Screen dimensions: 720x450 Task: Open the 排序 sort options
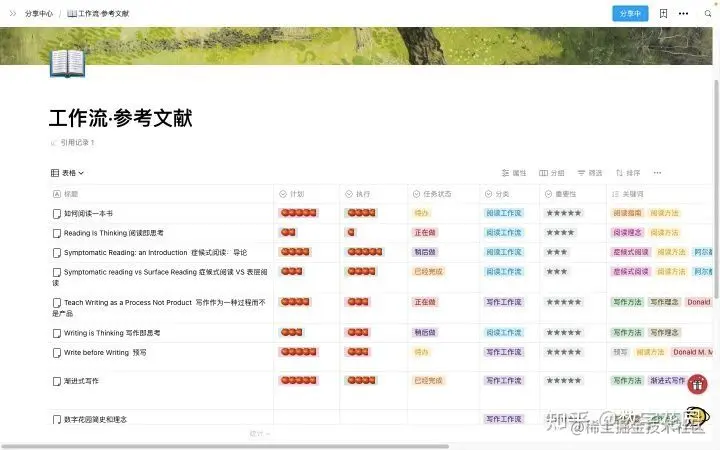point(628,173)
